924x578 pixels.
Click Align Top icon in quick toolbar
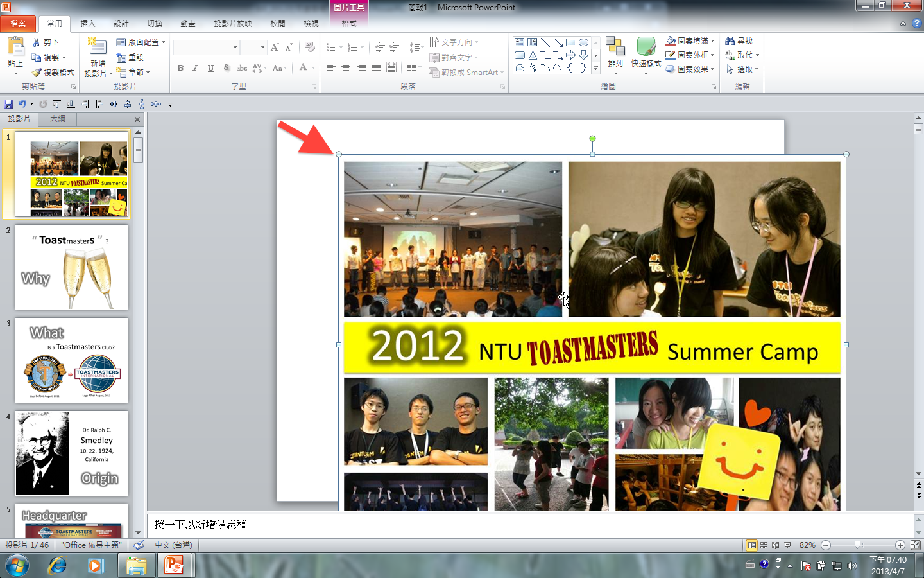coord(57,104)
